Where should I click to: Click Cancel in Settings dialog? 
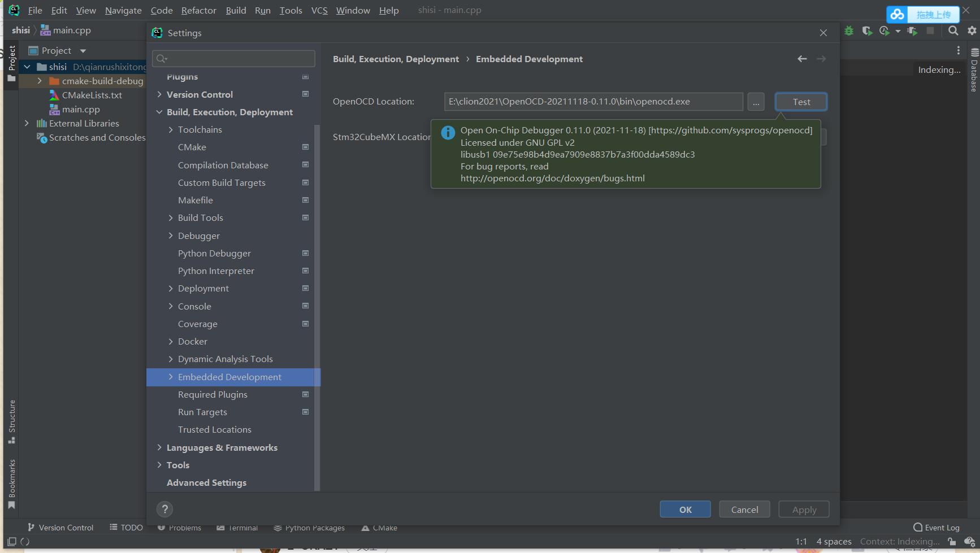click(744, 510)
